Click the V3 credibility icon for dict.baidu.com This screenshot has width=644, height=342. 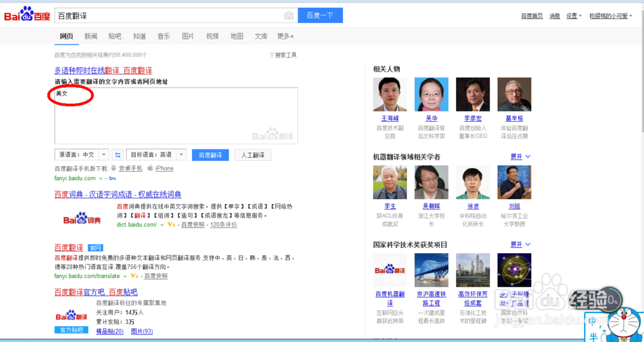point(171,225)
